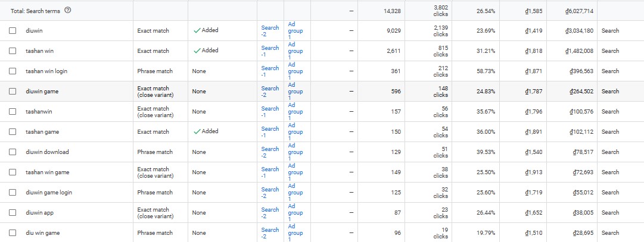Screen dimensions: 644x242
Task: Click the Added checkmark for tashan game
Action: (x=197, y=131)
